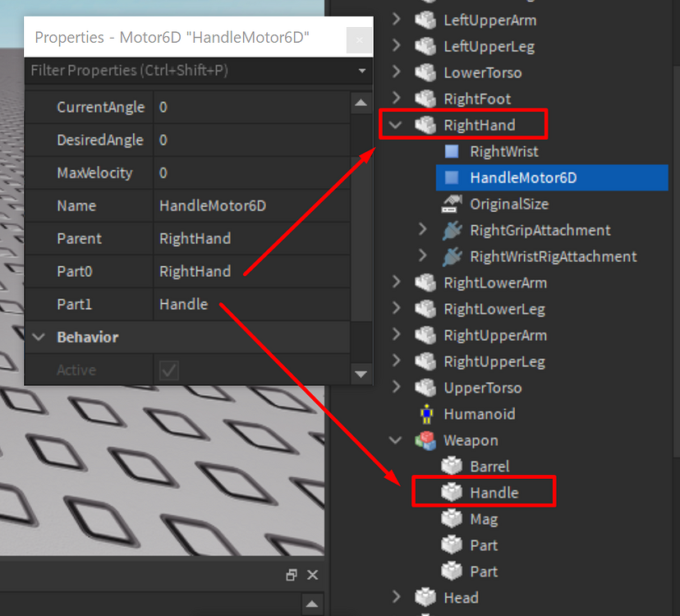Select the Head object icon
Image resolution: width=680 pixels, height=616 pixels.
[425, 597]
